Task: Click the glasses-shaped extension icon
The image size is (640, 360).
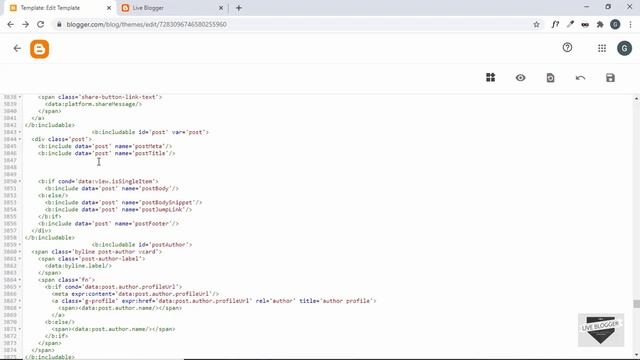Action: [585, 25]
